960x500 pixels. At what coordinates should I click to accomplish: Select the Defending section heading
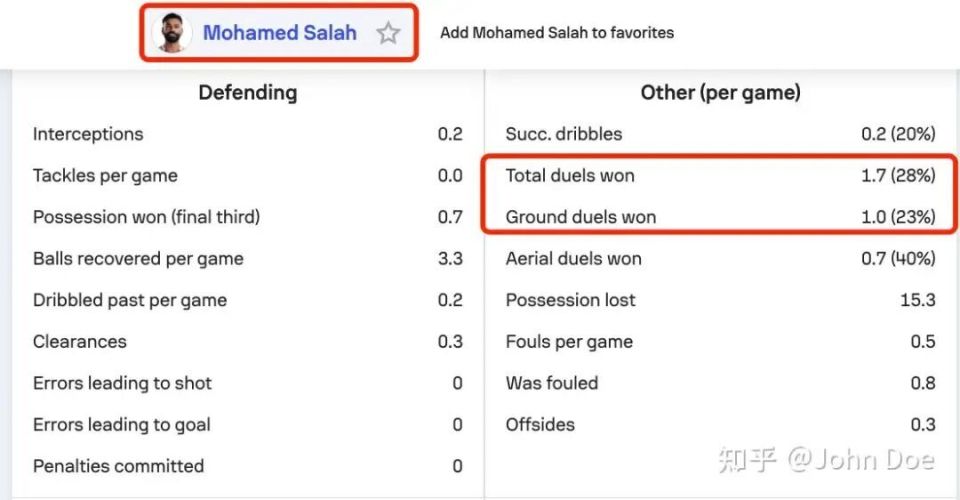coord(248,92)
